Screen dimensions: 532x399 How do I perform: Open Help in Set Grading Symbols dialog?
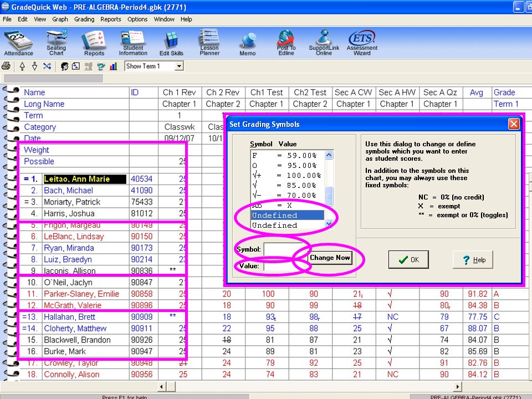[473, 259]
